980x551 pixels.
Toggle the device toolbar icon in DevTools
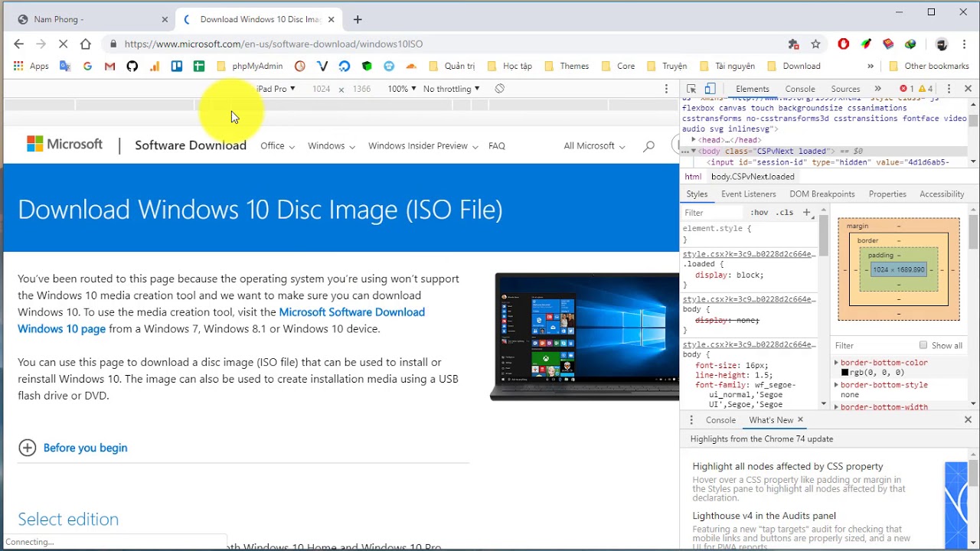point(710,89)
